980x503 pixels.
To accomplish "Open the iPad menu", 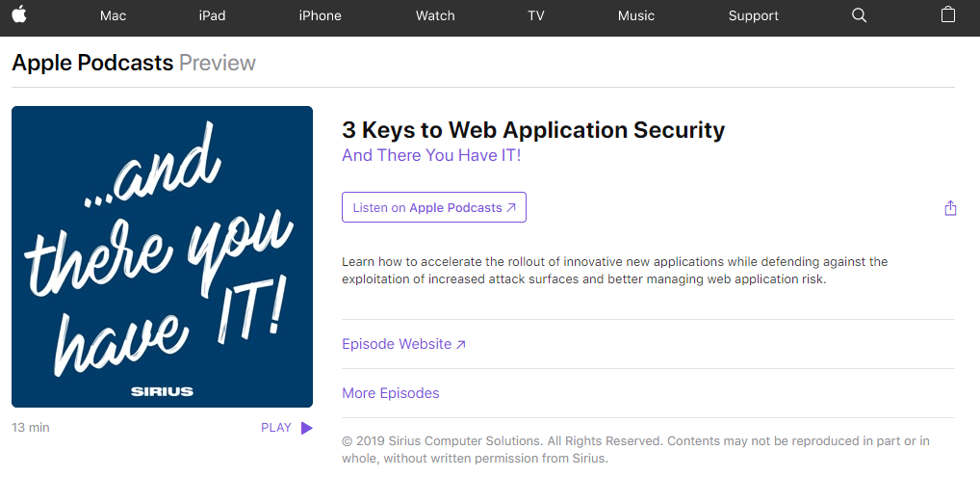I will 212,15.
